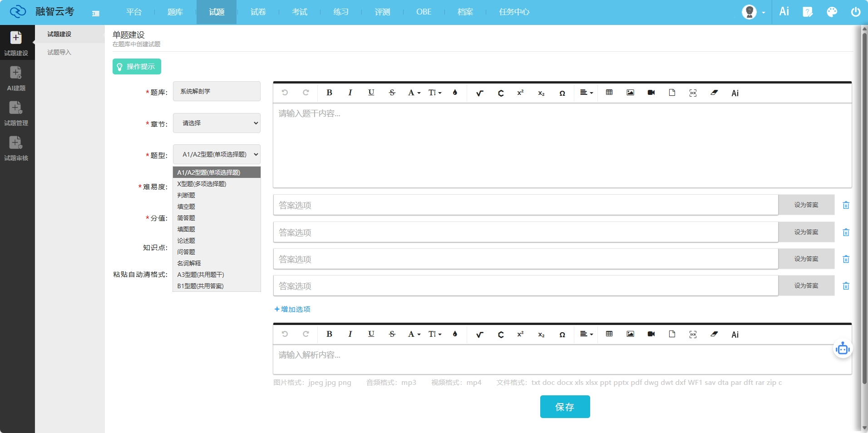Open the theme palette icon in the header
868x433 pixels.
[x=832, y=12]
